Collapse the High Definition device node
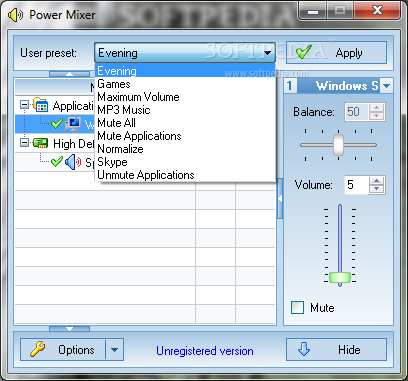The height and width of the screenshot is (381, 408). tap(24, 143)
